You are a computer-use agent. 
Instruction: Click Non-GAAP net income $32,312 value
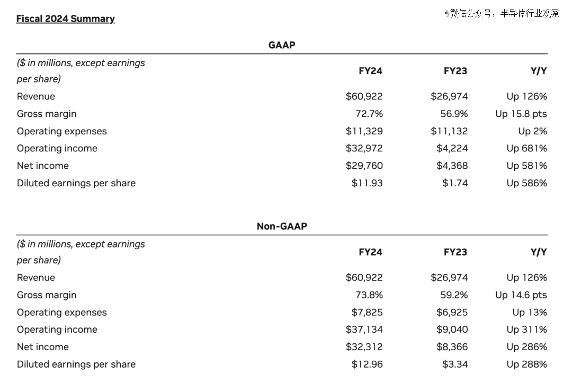(x=364, y=347)
